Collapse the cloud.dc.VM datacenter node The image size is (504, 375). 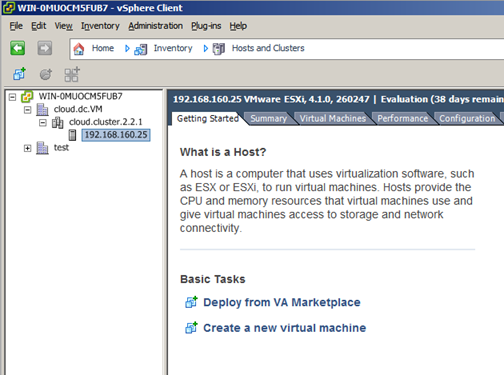click(x=28, y=110)
